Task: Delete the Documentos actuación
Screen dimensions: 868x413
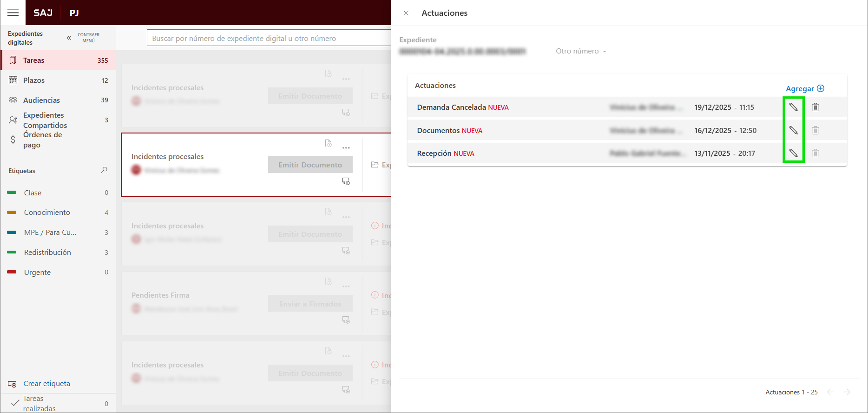Action: coord(815,130)
